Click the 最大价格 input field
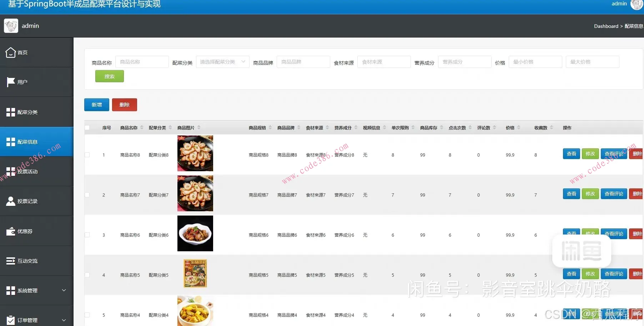 pos(593,62)
